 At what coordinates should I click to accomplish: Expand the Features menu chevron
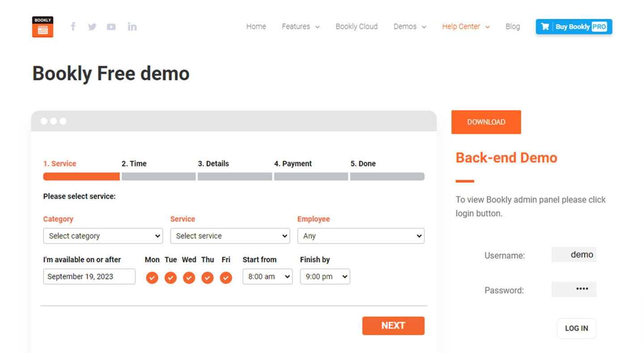coord(318,27)
